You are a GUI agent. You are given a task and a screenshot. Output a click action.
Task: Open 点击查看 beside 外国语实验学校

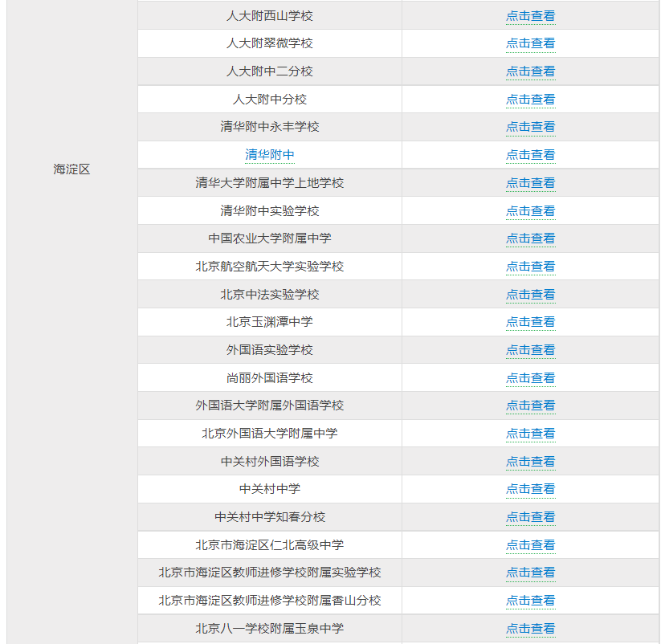tap(531, 350)
